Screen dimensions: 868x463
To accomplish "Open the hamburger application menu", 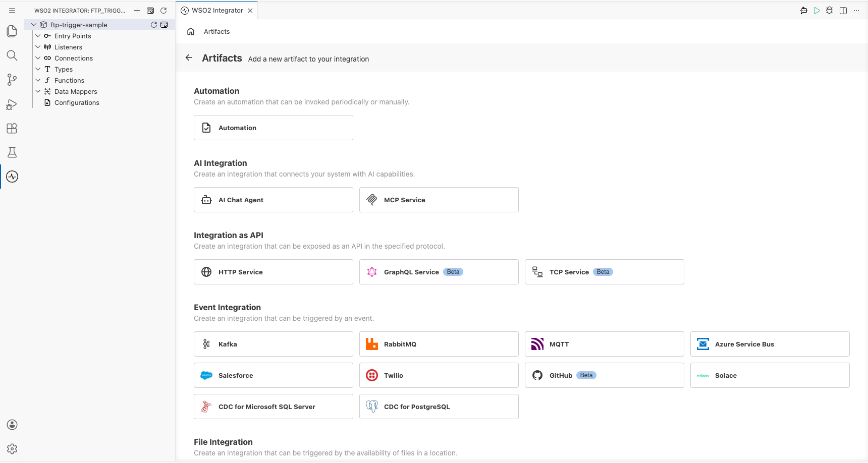I will (x=12, y=10).
